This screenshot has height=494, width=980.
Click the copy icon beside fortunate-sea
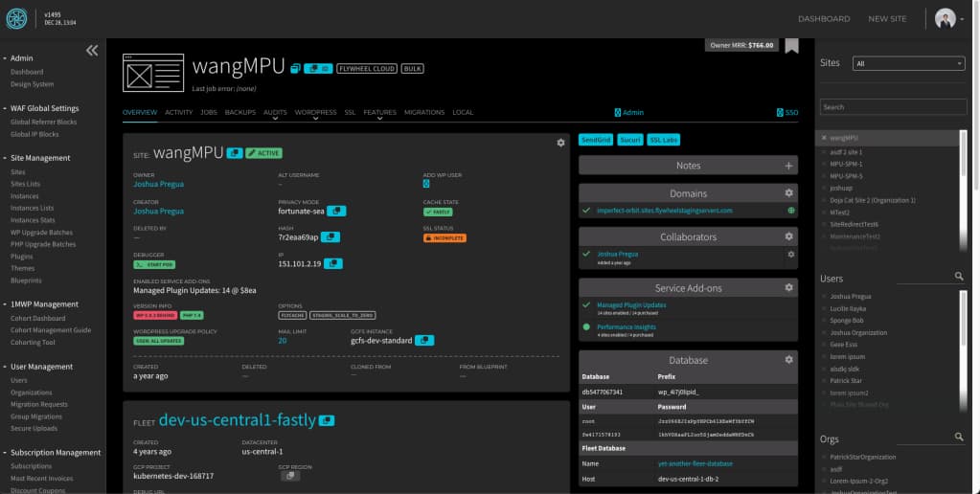(x=336, y=211)
